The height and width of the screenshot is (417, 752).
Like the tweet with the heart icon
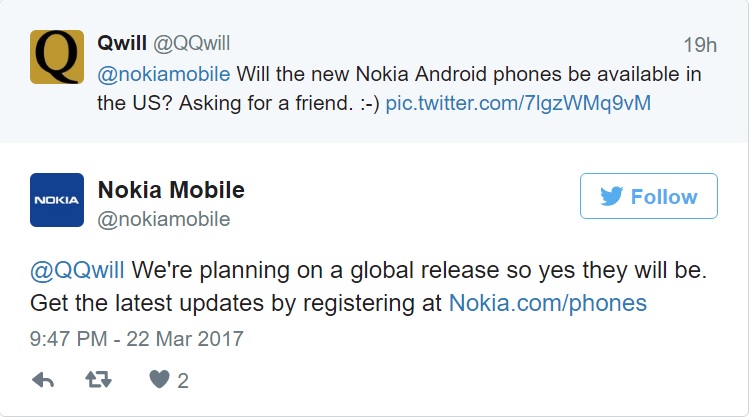tap(159, 380)
